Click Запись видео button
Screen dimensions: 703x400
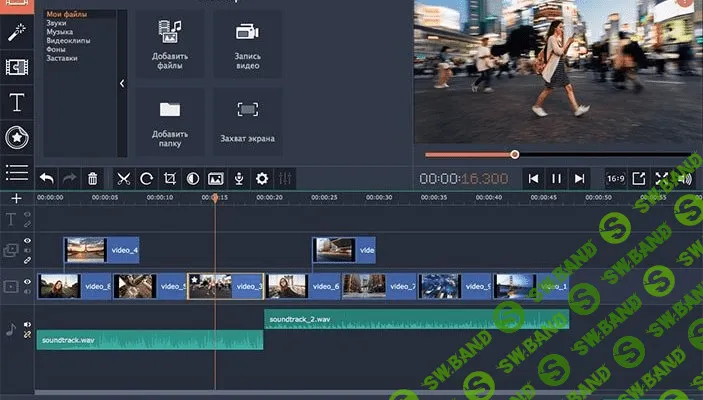[247, 44]
